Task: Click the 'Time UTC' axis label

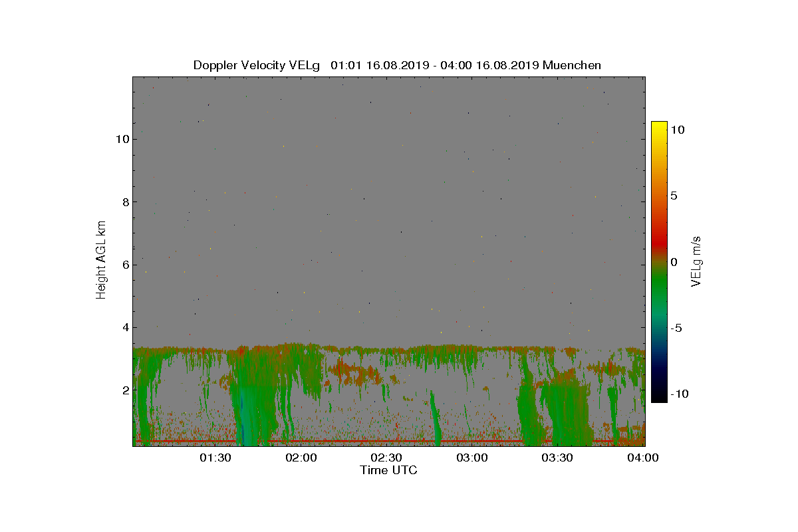Action: 388,470
